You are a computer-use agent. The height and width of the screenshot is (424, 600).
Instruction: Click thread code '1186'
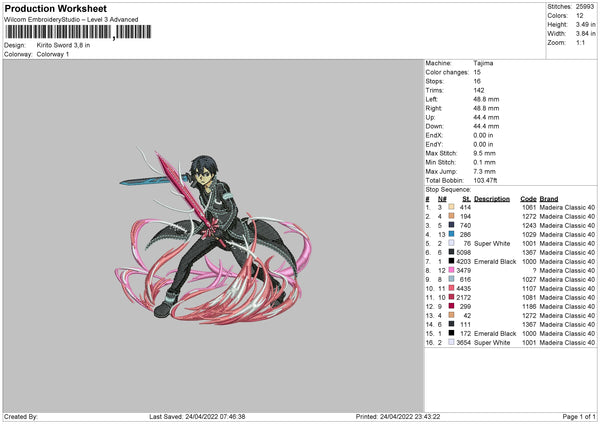click(529, 307)
